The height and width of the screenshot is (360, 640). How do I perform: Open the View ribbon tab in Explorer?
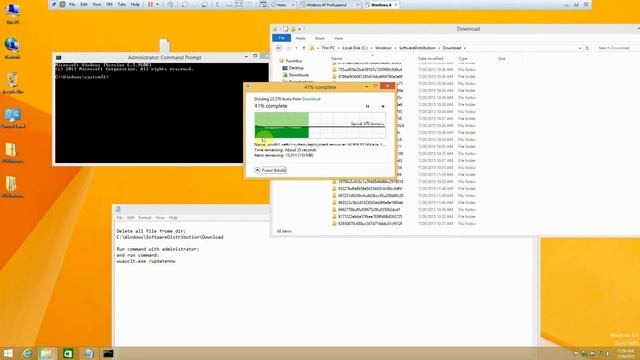[x=338, y=38]
